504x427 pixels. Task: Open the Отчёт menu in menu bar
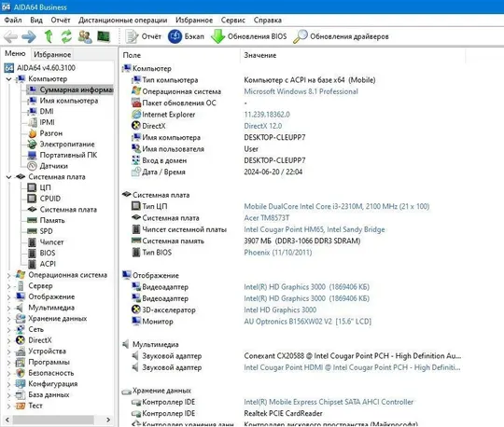click(x=61, y=21)
